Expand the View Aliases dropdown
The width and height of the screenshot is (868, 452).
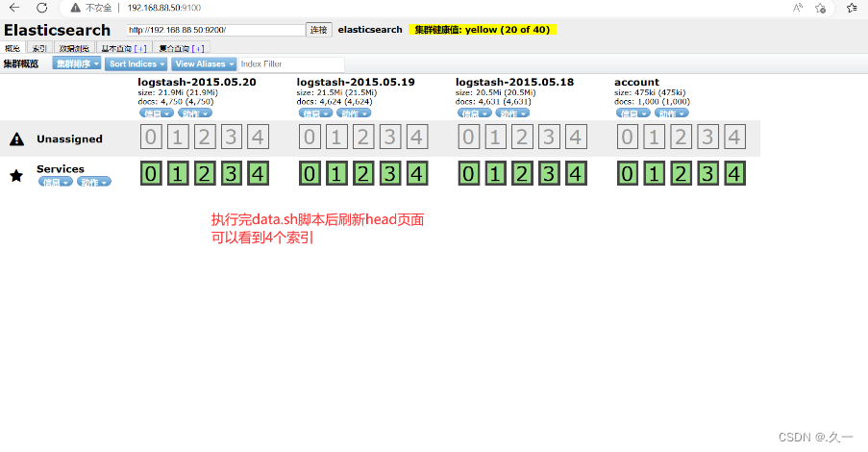click(x=204, y=63)
